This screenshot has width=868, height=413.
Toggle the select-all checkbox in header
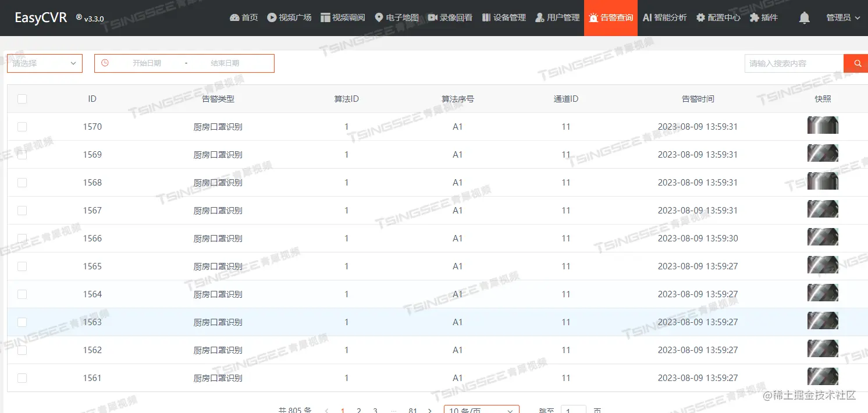coord(22,99)
